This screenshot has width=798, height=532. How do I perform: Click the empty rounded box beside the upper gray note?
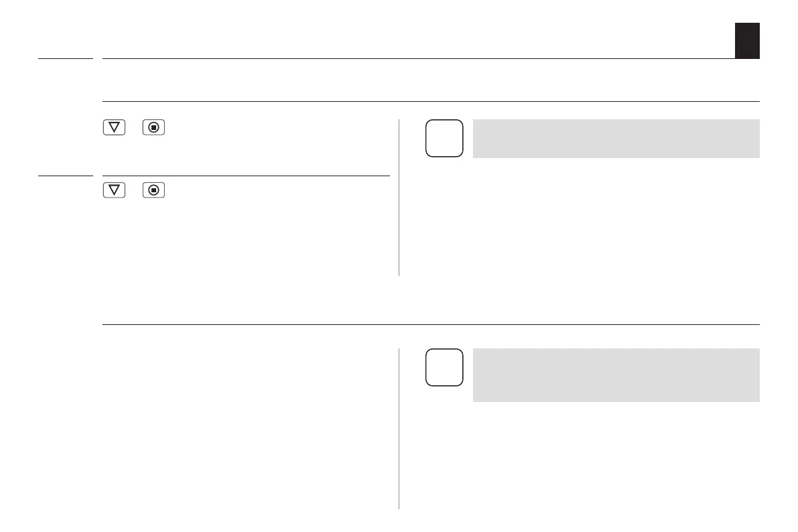pyautogui.click(x=444, y=138)
